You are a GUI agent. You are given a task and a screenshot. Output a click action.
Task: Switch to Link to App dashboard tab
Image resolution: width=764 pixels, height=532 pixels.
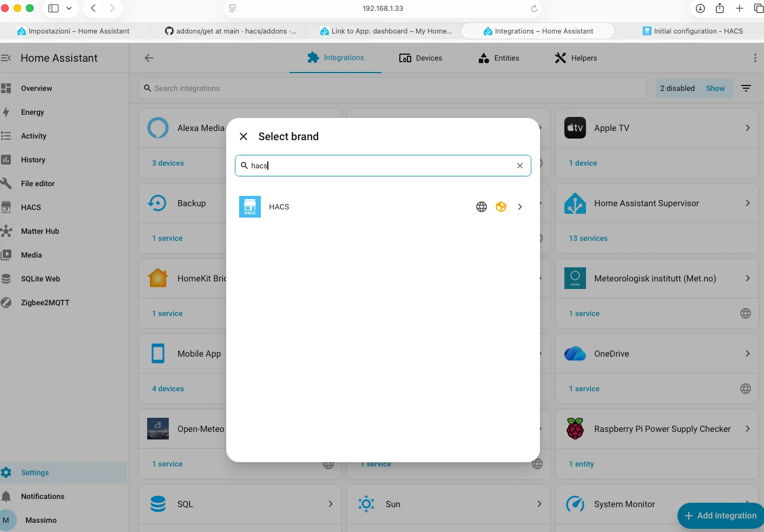386,31
